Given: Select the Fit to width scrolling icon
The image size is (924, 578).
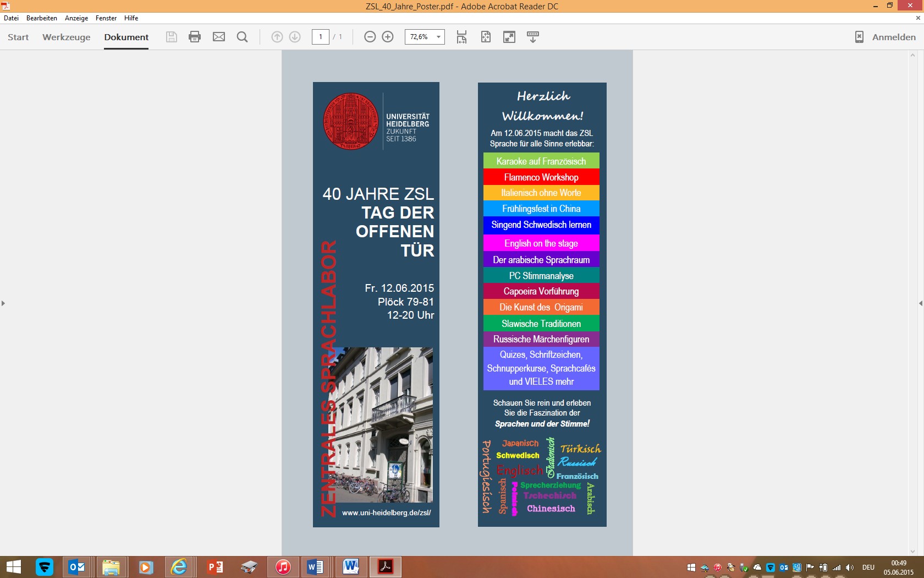Looking at the screenshot, I should point(461,37).
